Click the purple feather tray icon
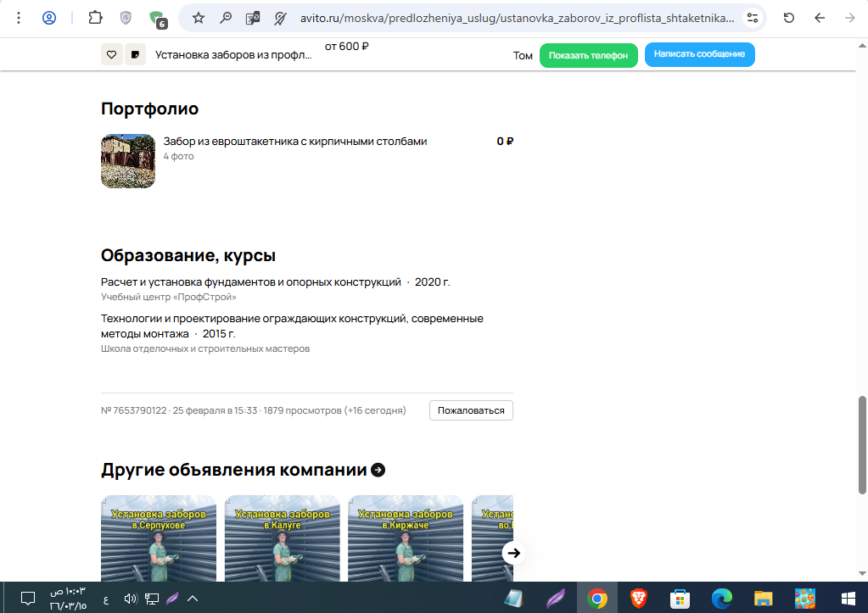This screenshot has height=613, width=868. tap(173, 598)
